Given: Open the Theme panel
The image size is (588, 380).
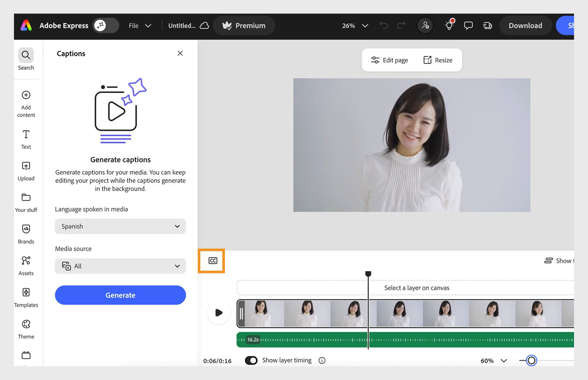Looking at the screenshot, I should [x=26, y=329].
